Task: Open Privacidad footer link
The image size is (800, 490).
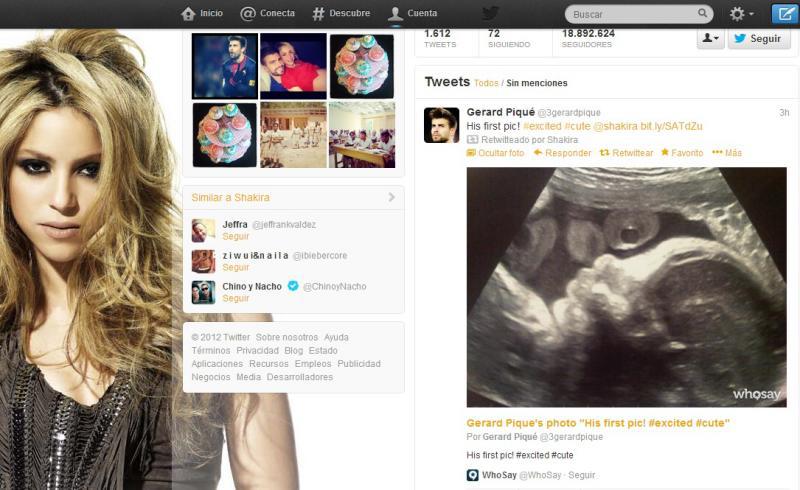Action: (x=257, y=351)
